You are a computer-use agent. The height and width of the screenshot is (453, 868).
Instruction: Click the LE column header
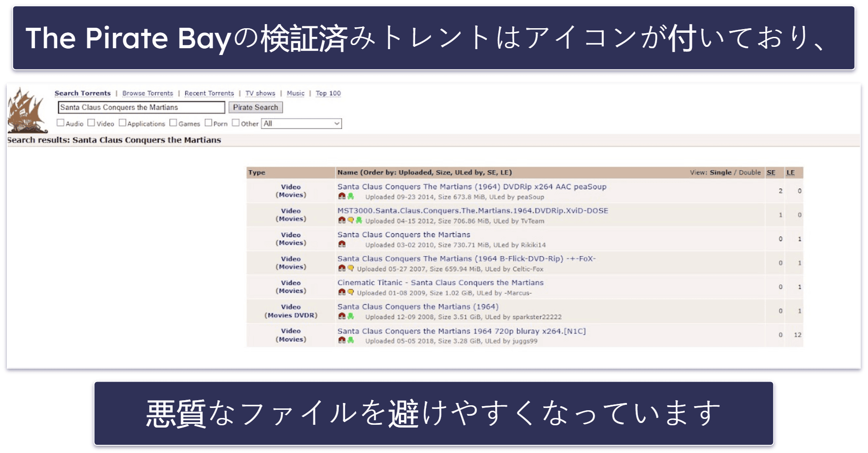click(x=791, y=172)
